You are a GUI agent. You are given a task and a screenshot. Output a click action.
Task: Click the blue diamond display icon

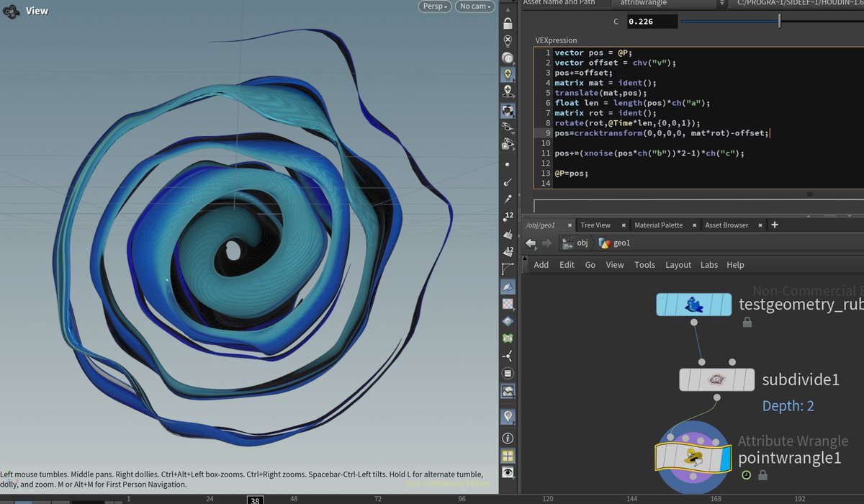click(508, 321)
